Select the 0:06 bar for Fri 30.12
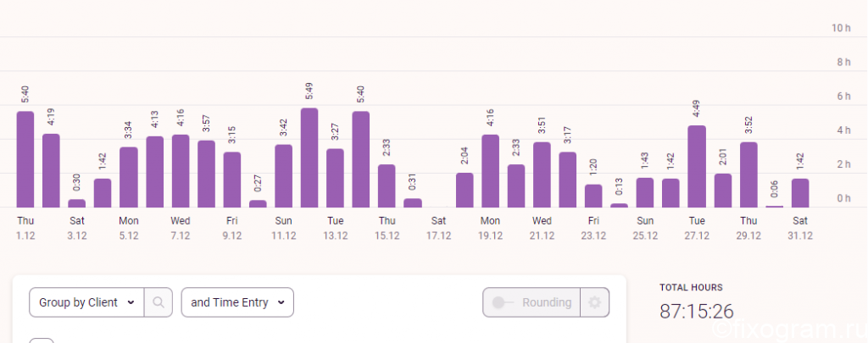The image size is (868, 343). (x=775, y=207)
